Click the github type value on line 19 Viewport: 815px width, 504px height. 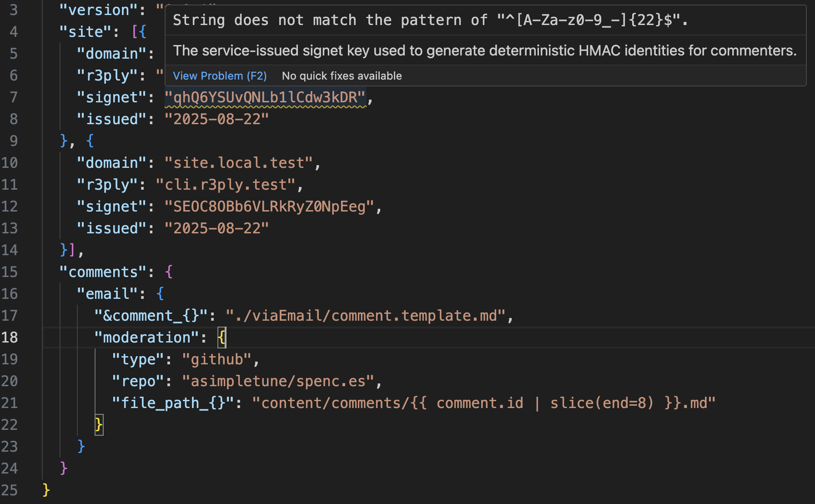pyautogui.click(x=218, y=359)
